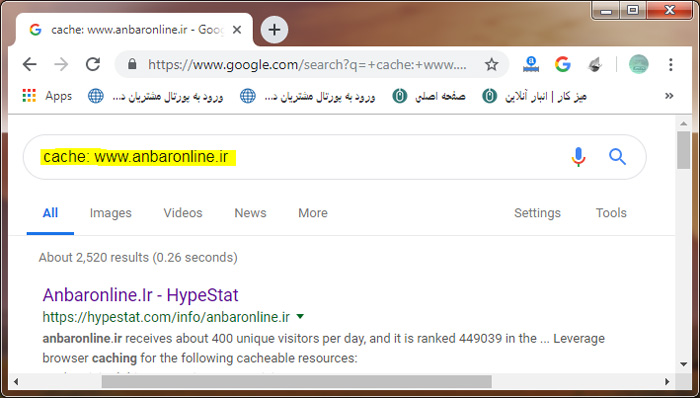
Task: Click the horizontal scrollbar thumb
Action: (297, 381)
